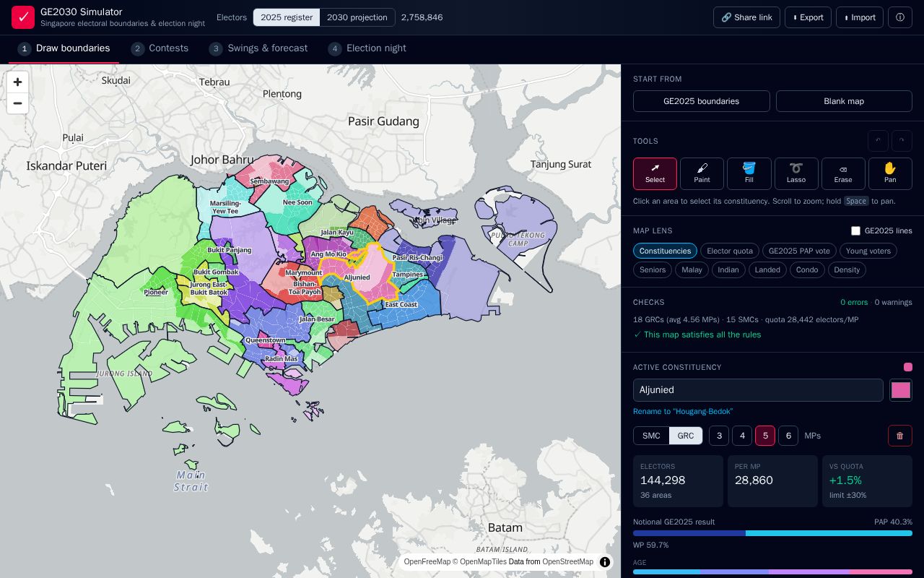Viewport: 924px width, 578px height.
Task: Set constituency type to GRC
Action: pos(686,436)
